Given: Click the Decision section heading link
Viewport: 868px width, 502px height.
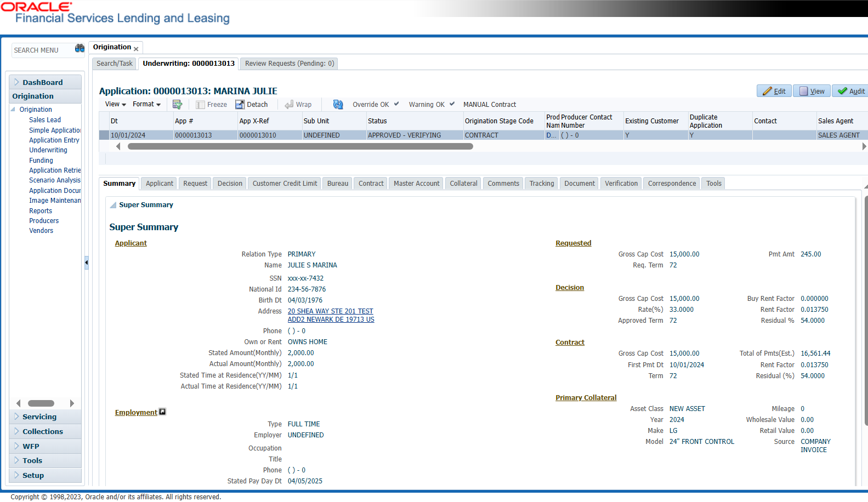Looking at the screenshot, I should pyautogui.click(x=570, y=287).
